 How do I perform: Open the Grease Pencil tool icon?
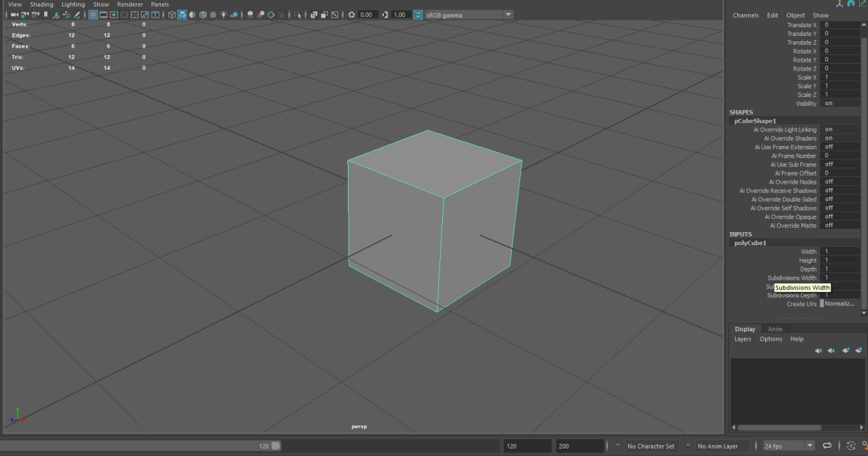tap(76, 14)
